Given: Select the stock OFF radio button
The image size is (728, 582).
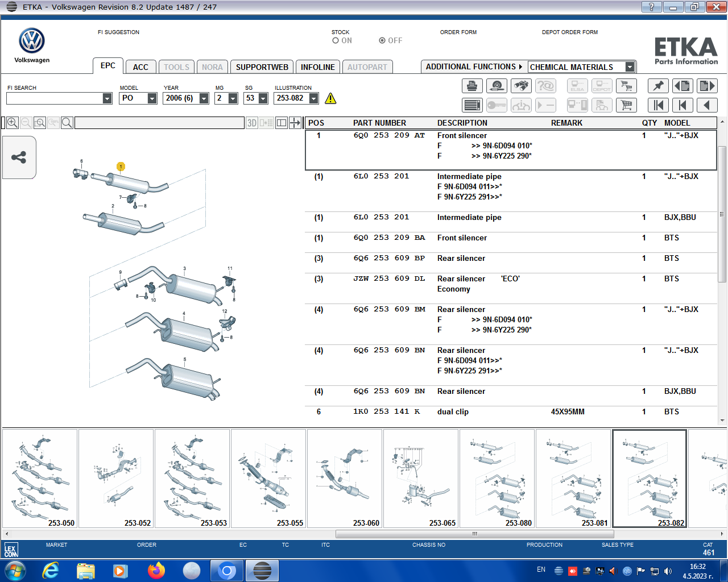Looking at the screenshot, I should pos(382,41).
